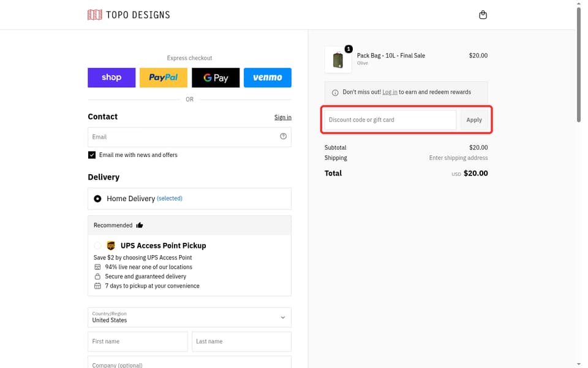
Task: Click the thumbs-up icon next to Recommended
Action: tap(140, 225)
